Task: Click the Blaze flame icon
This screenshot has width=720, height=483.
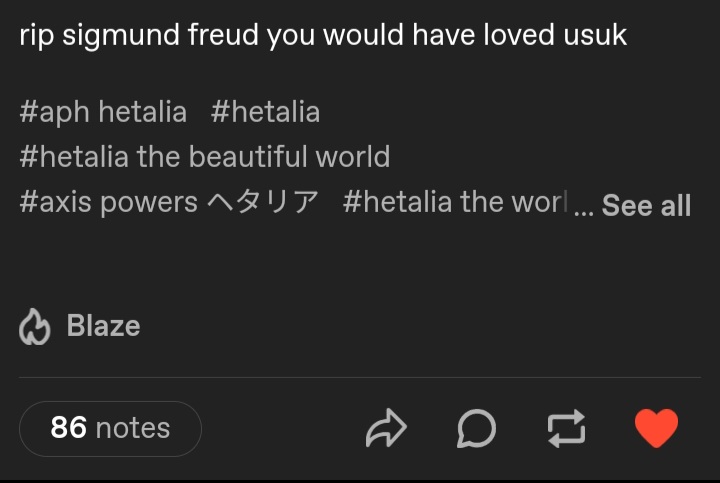Action: 35,327
